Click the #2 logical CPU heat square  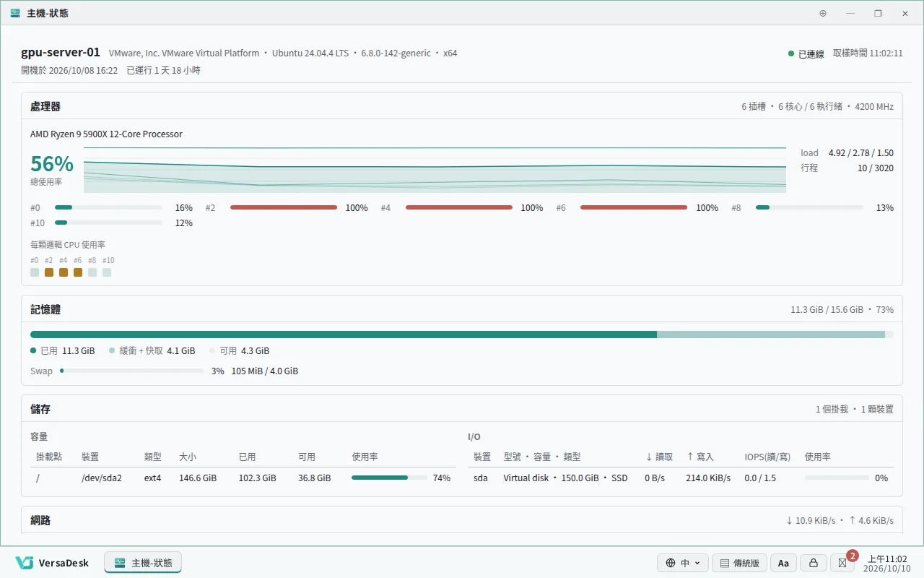click(49, 272)
